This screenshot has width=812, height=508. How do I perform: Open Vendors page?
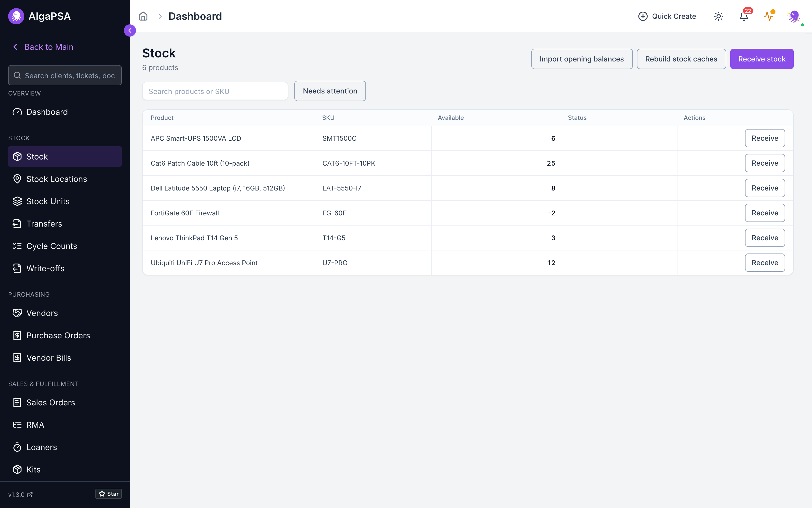coord(65,313)
